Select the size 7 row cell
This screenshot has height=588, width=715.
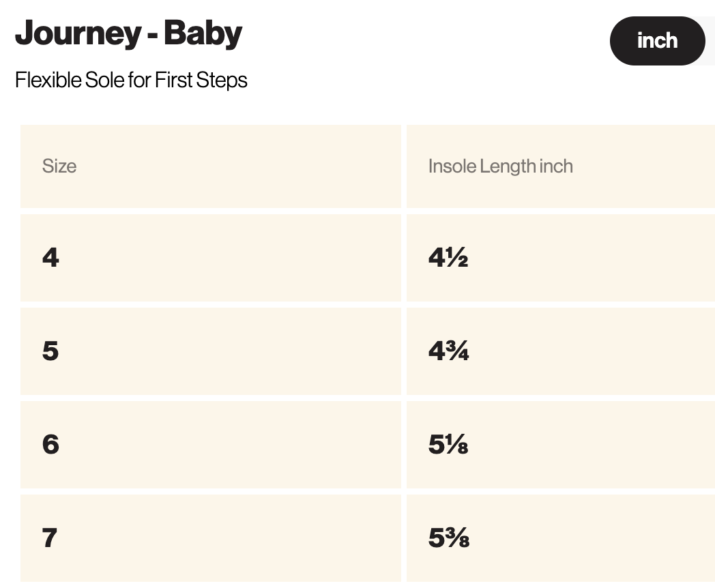pos(211,538)
